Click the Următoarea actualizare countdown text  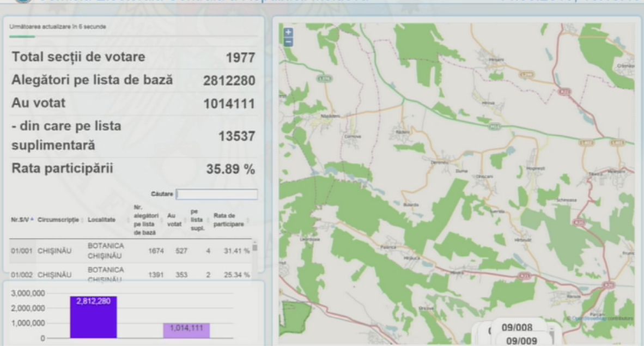point(58,27)
